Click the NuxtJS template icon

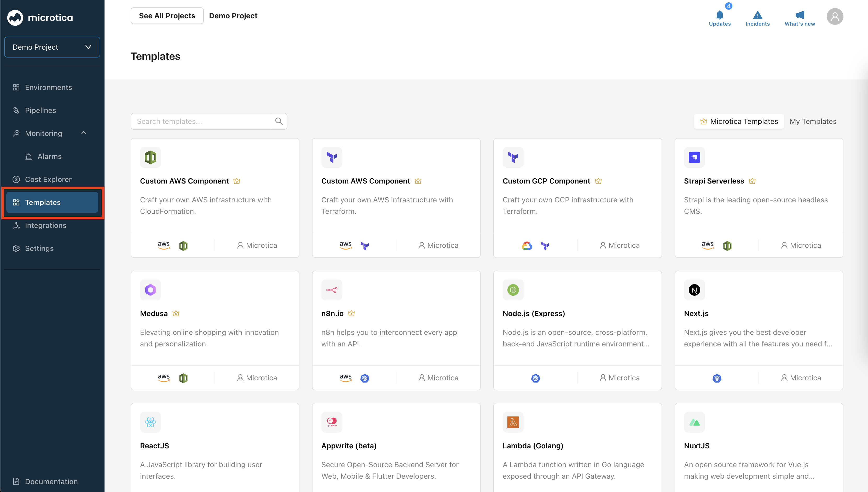(695, 422)
